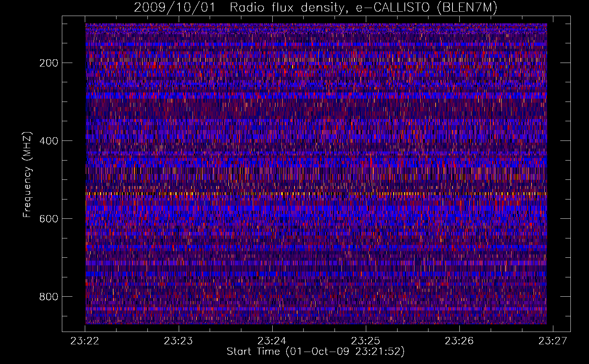Click the 23:22 time tick label
Image resolution: width=589 pixels, height=364 pixels.
pyautogui.click(x=85, y=341)
